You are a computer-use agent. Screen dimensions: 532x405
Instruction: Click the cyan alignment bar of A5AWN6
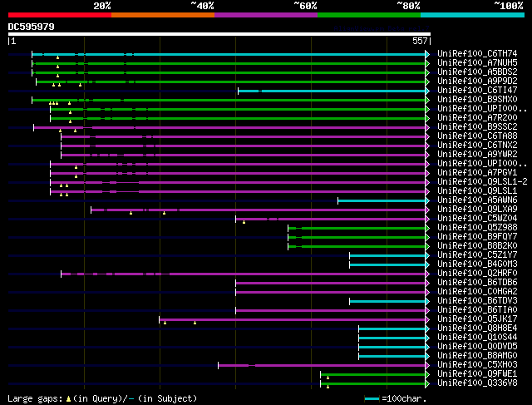[382, 201]
